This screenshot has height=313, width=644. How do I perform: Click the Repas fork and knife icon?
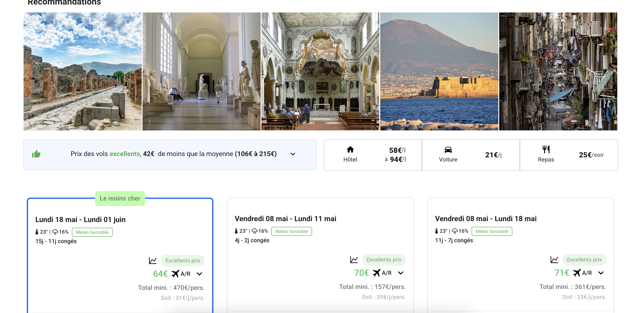(x=546, y=149)
